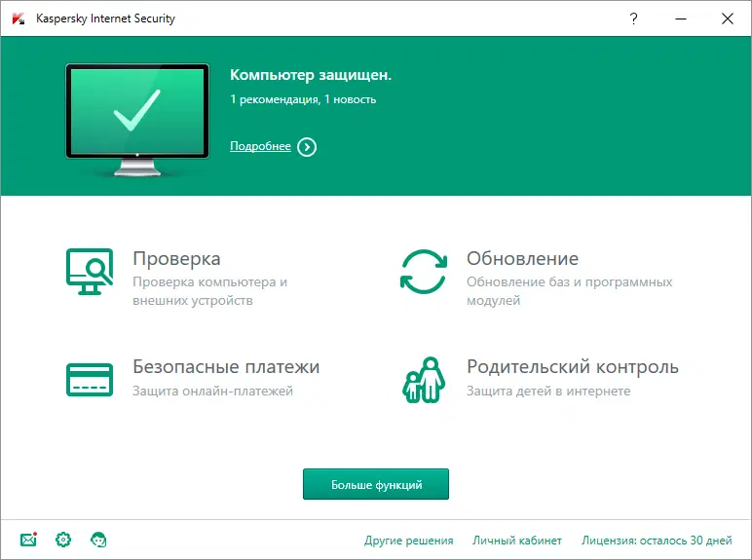Image resolution: width=752 pixels, height=560 pixels.
Task: Click the Защита онлайн-платежей description
Action: tap(212, 392)
